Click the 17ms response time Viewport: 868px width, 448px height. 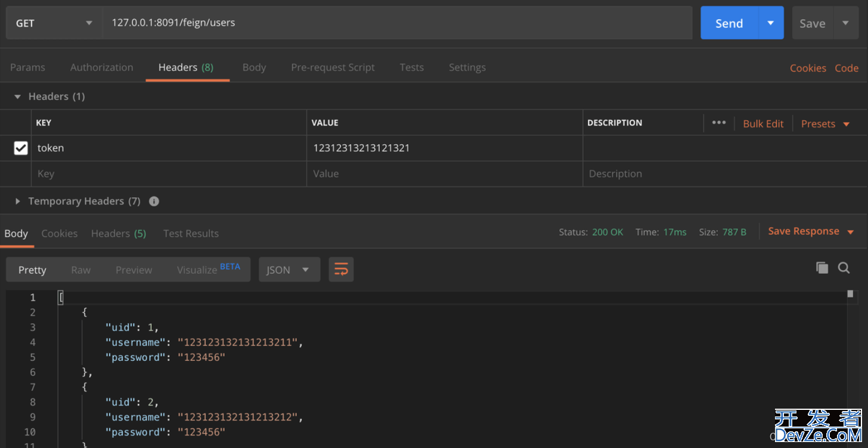(675, 232)
